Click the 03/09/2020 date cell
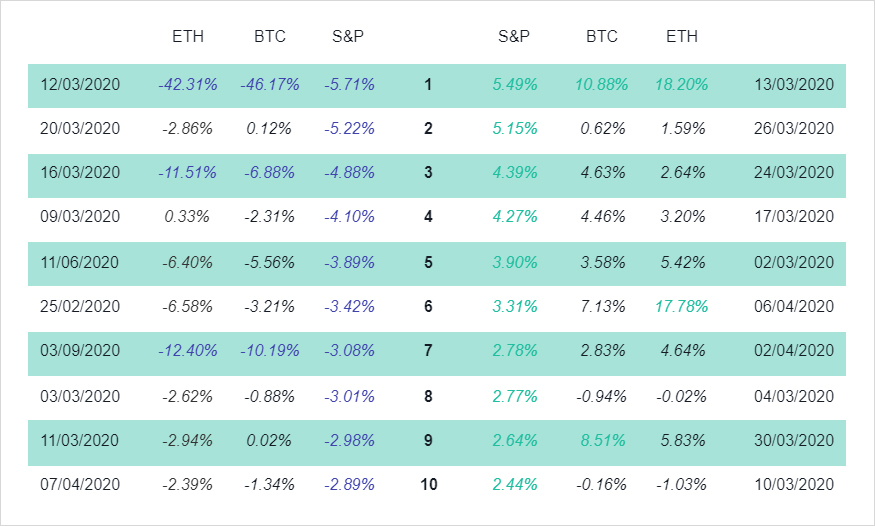 pos(80,350)
